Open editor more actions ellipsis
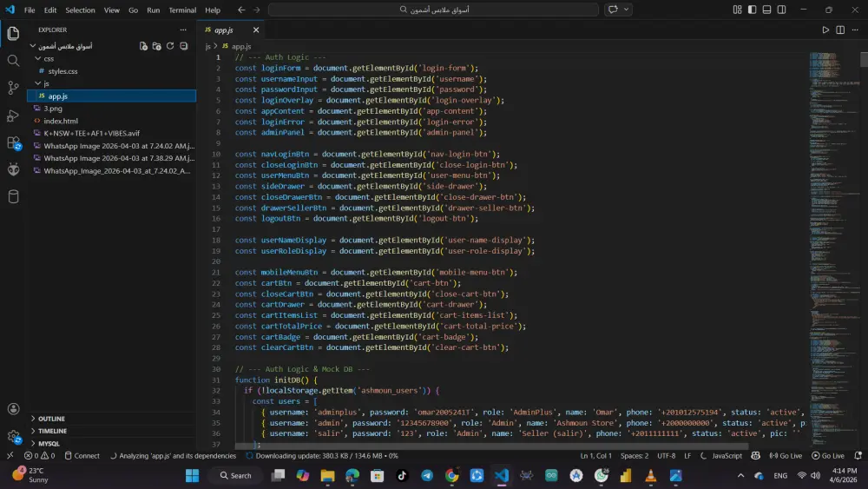The image size is (868, 489). (x=855, y=30)
